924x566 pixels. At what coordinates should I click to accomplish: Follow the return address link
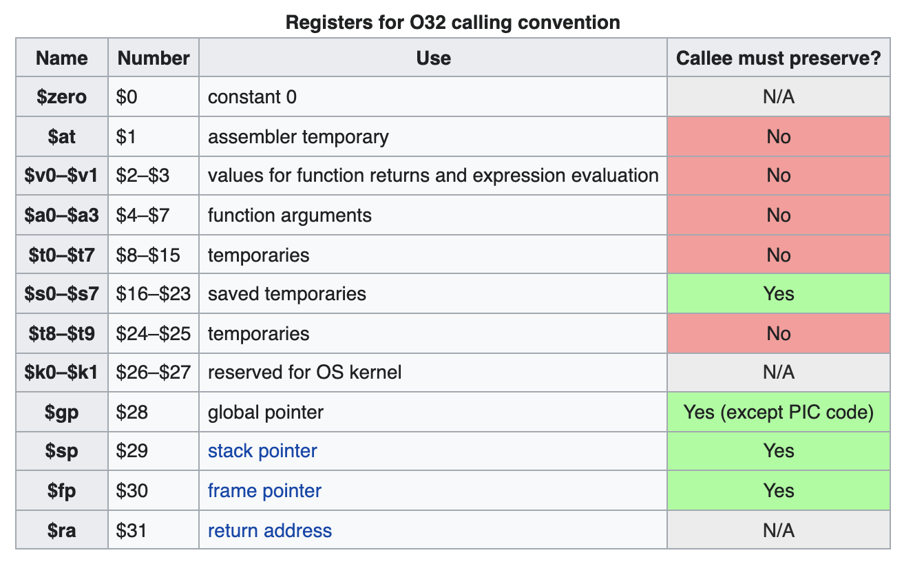(x=270, y=531)
